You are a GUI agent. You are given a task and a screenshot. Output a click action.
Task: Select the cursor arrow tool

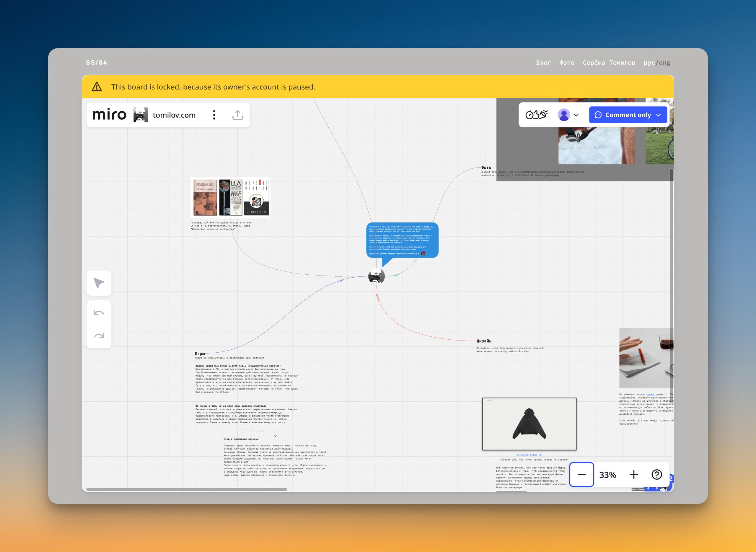pos(99,283)
